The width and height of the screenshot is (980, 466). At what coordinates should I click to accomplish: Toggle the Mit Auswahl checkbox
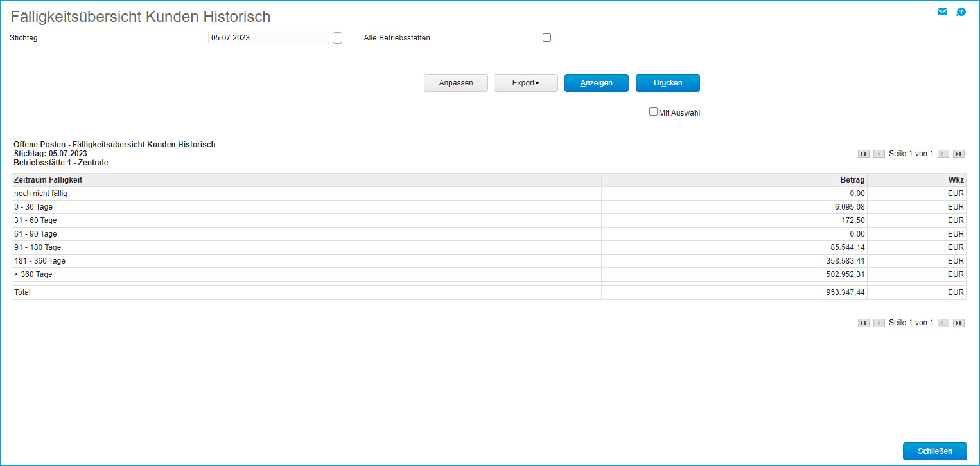[654, 112]
